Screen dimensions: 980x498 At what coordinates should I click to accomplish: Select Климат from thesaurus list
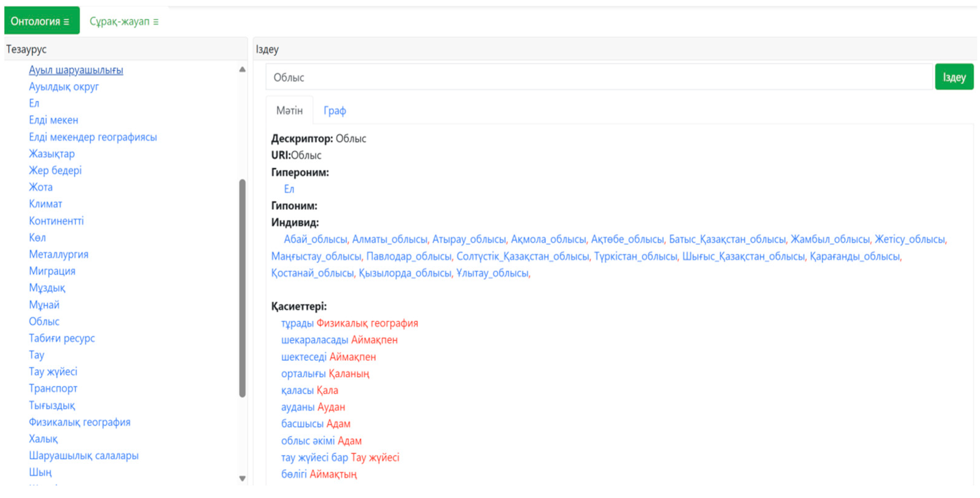click(x=45, y=204)
